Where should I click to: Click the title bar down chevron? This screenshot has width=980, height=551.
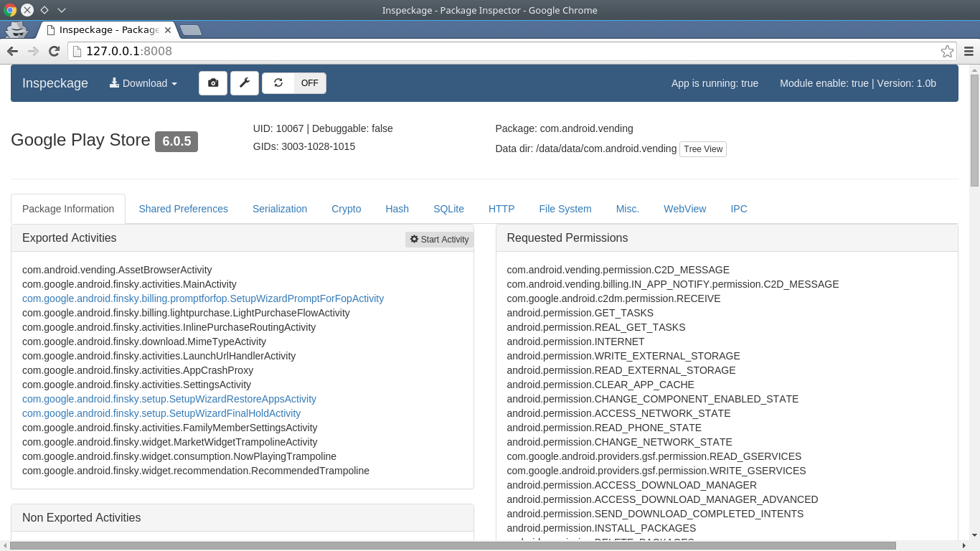tap(62, 10)
